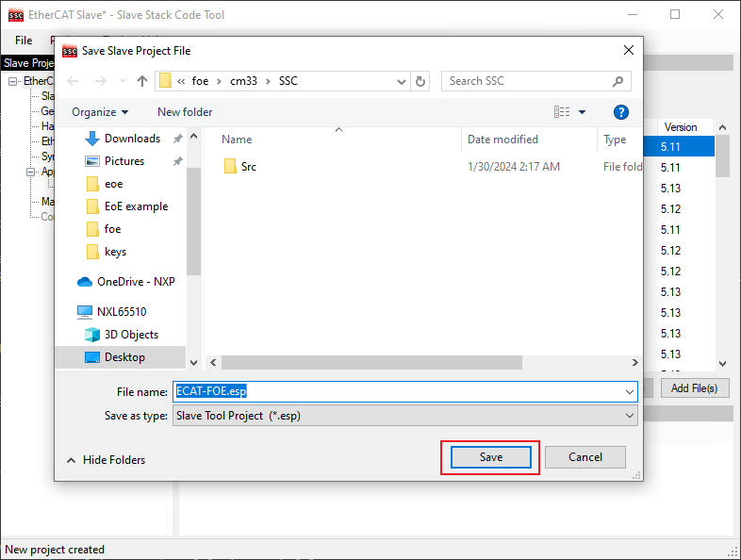Click the New folder button
Viewport: 741px width, 560px height.
(x=185, y=112)
